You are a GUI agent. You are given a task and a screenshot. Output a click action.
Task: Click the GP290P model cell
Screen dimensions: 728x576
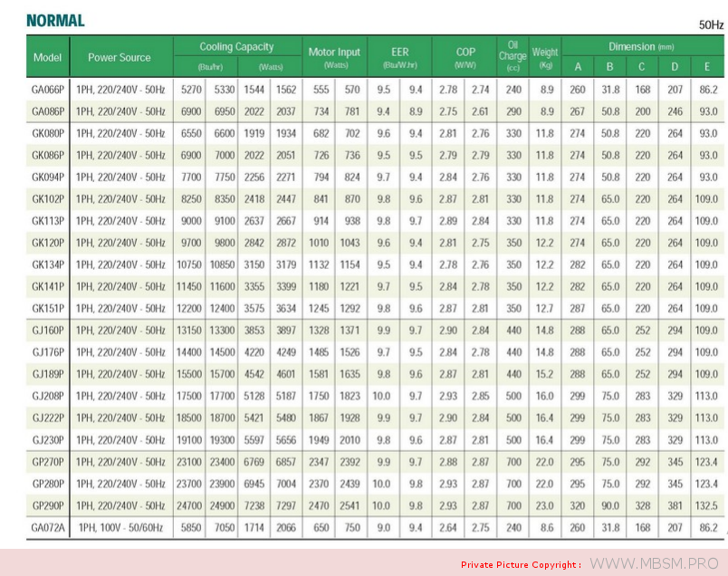coord(47,504)
